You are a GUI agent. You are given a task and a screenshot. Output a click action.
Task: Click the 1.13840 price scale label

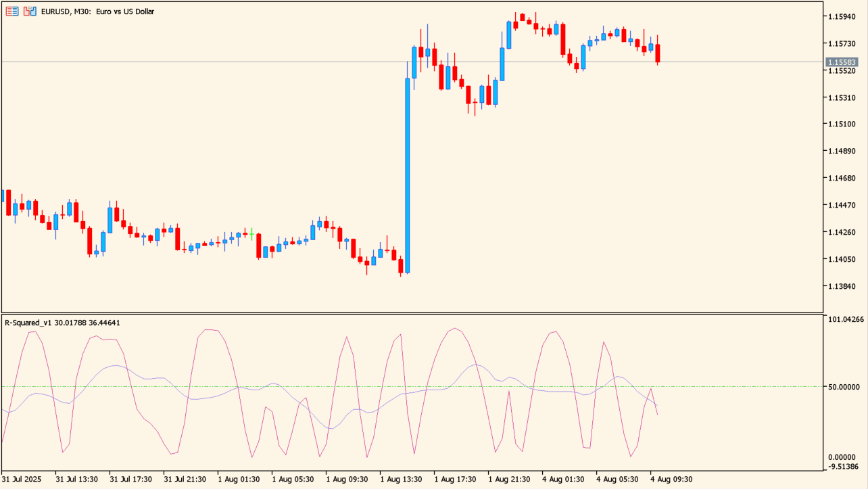pyautogui.click(x=842, y=287)
